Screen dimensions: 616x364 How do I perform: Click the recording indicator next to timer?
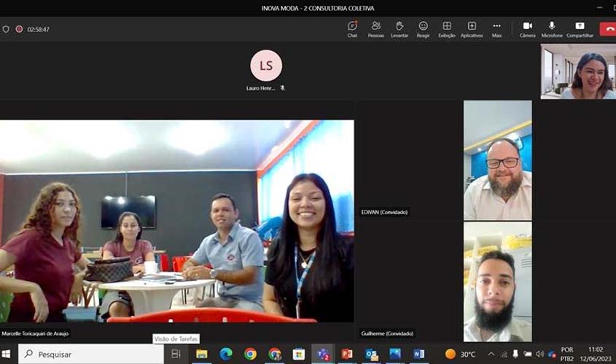[x=19, y=29]
